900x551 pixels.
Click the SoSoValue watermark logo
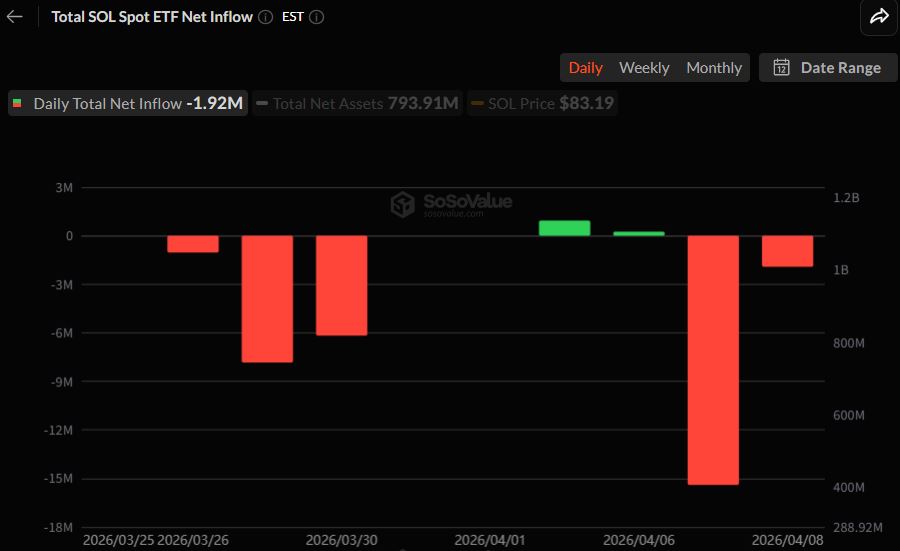click(403, 204)
